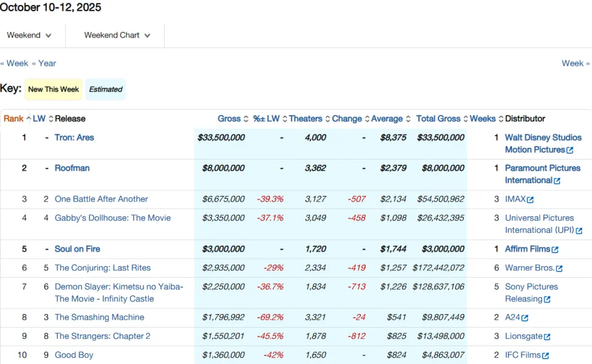Click the sort arrows next to Gross
This screenshot has width=592, height=364.
click(246, 119)
